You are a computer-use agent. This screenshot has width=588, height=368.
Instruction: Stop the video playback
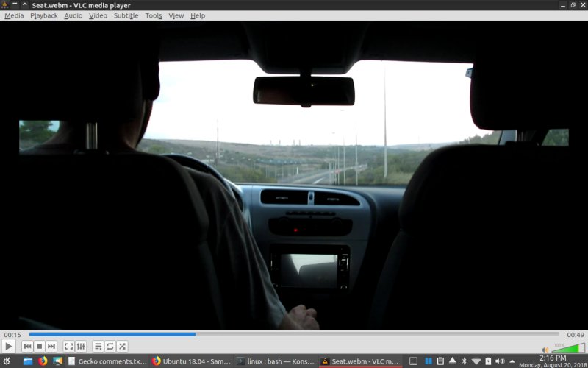40,346
